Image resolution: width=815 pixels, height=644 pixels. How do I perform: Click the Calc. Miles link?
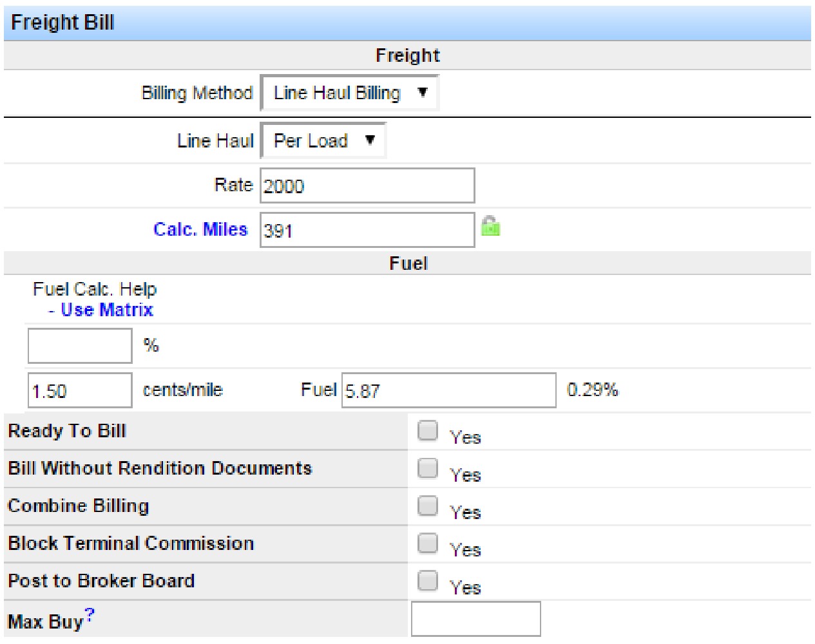point(200,229)
